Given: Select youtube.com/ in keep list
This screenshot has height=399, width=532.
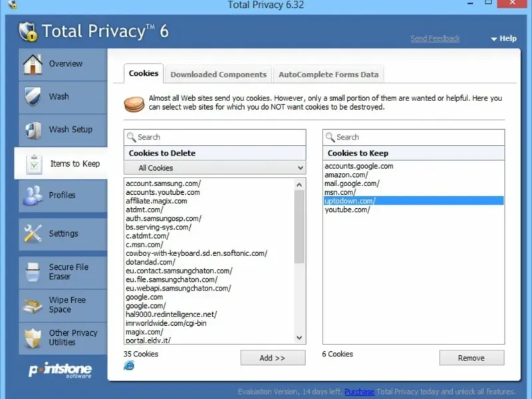Looking at the screenshot, I should (347, 210).
